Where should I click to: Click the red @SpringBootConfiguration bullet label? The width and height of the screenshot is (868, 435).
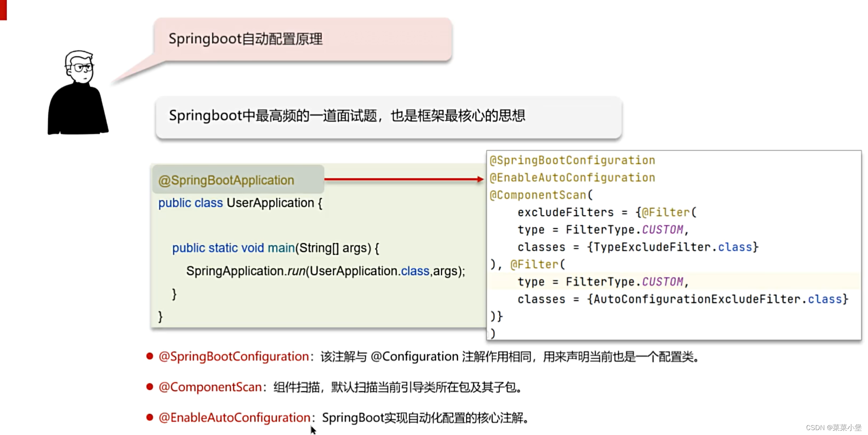pos(234,357)
